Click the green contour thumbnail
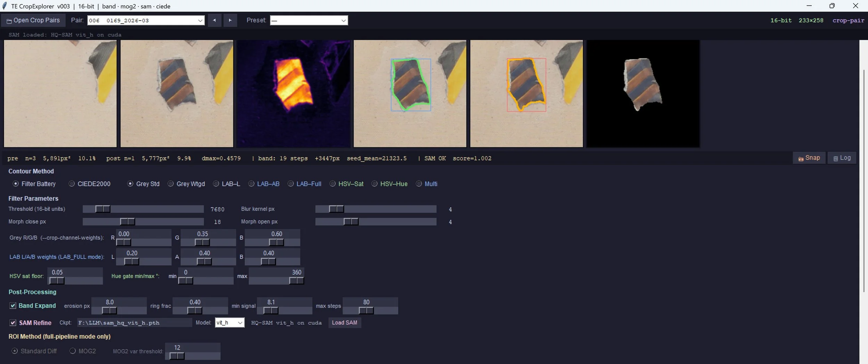Screen dimensions: 868x364 (x=410, y=94)
